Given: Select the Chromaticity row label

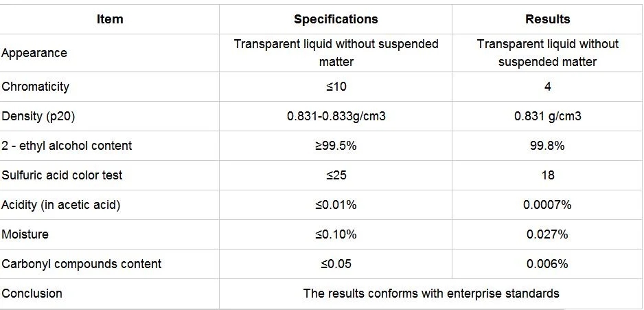Looking at the screenshot, I should [x=35, y=87].
